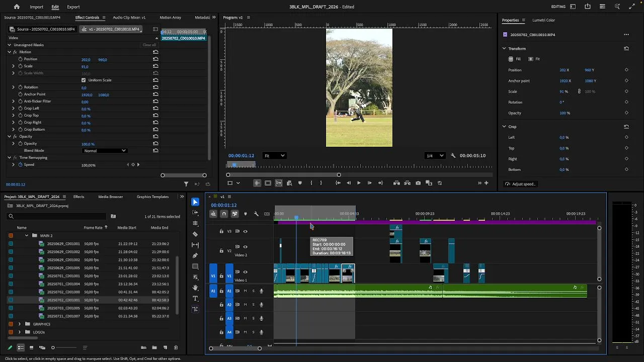Mute audio track A1
This screenshot has height=362, width=644.
(245, 291)
